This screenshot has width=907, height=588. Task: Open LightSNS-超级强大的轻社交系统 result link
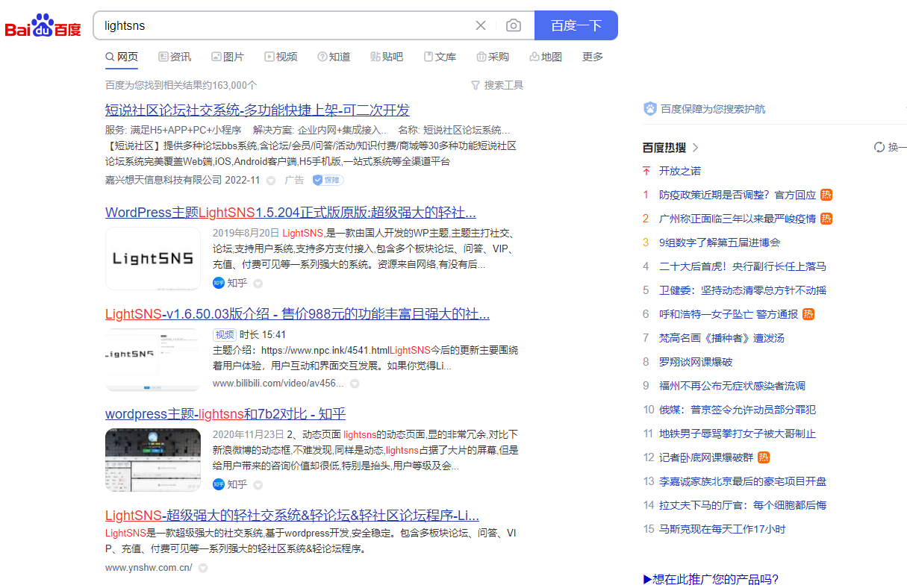[292, 516]
